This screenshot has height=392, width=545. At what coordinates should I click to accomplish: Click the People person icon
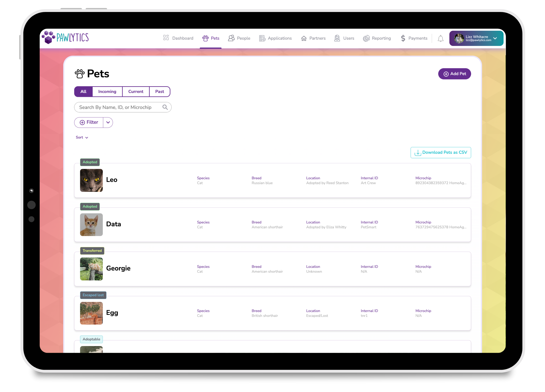click(x=231, y=38)
